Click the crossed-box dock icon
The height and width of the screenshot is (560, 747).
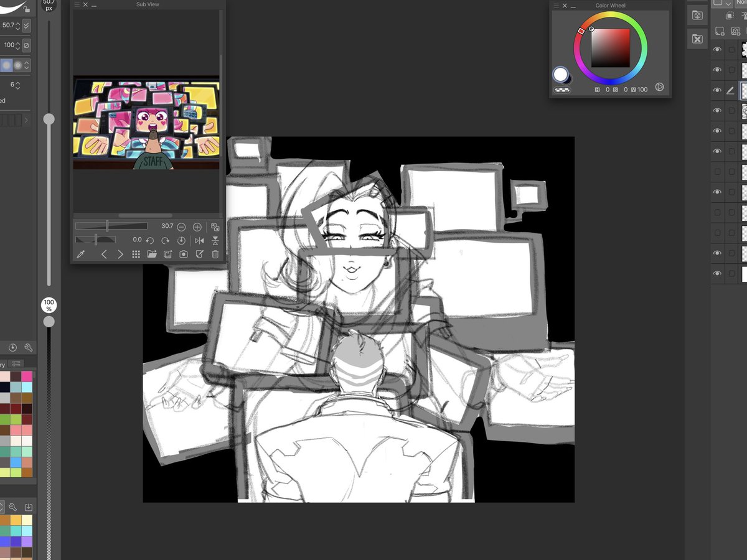coord(697,39)
